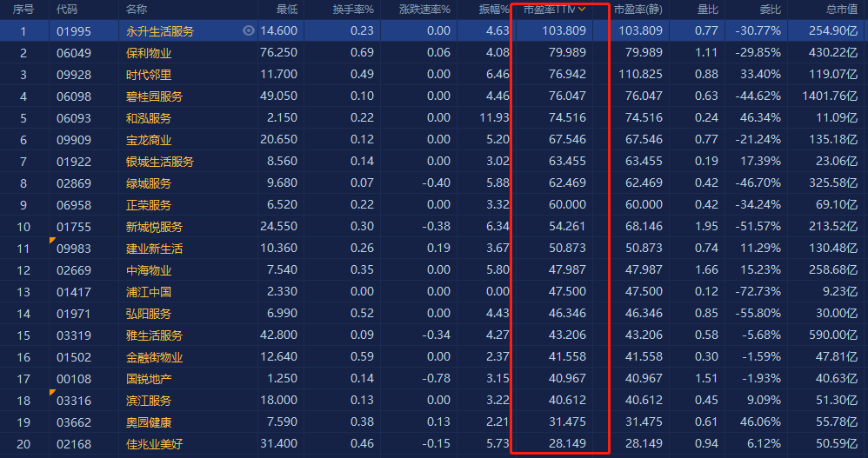Select the stock 建业新生活
Screen dimensions: 868x458
155,249
